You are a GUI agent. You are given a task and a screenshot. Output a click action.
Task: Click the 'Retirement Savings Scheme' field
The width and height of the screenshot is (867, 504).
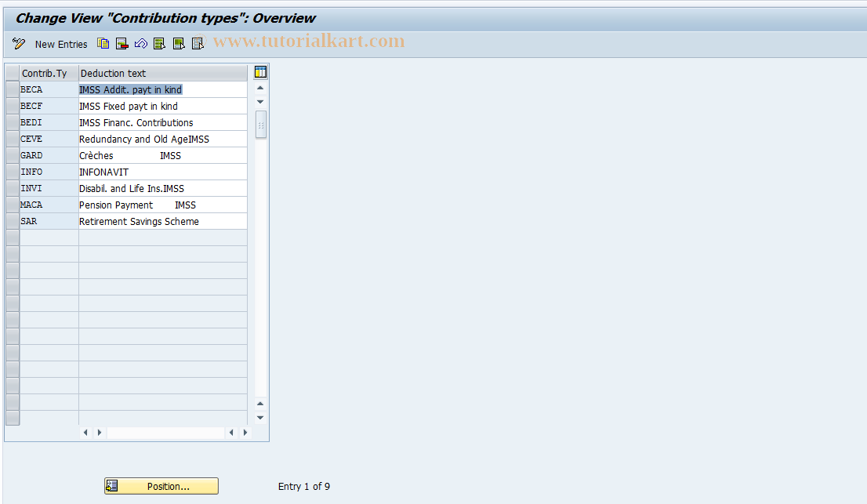163,222
